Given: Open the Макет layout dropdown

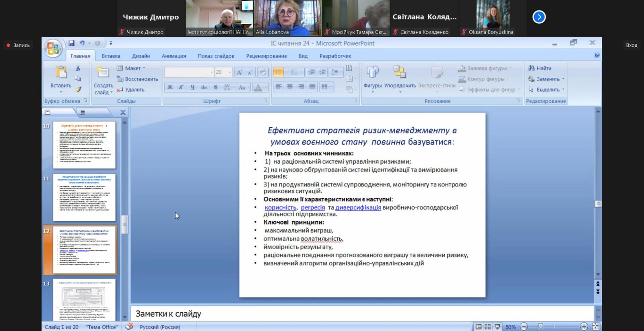Looking at the screenshot, I should tap(131, 68).
